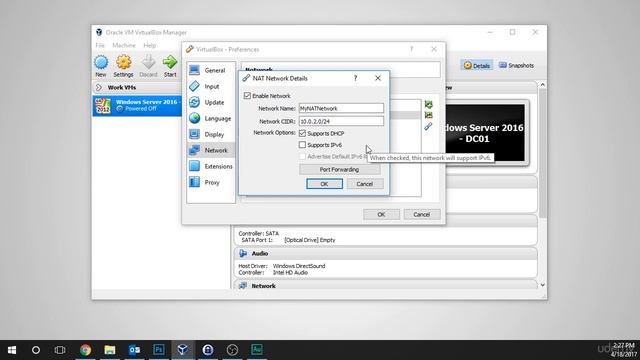The width and height of the screenshot is (640, 360).
Task: Click the details pane scroll down arrow
Action: click(542, 285)
